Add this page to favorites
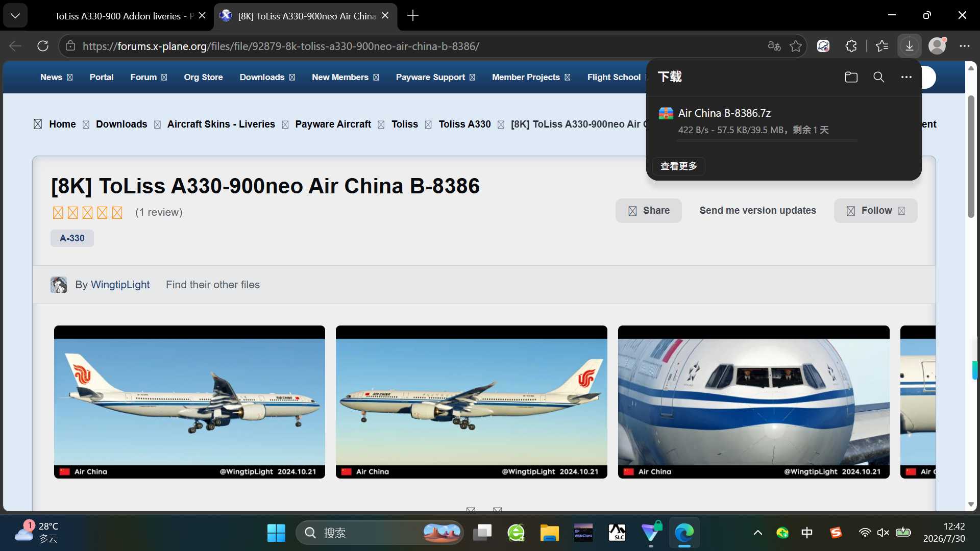Screen dimensions: 980x551 [x=796, y=46]
